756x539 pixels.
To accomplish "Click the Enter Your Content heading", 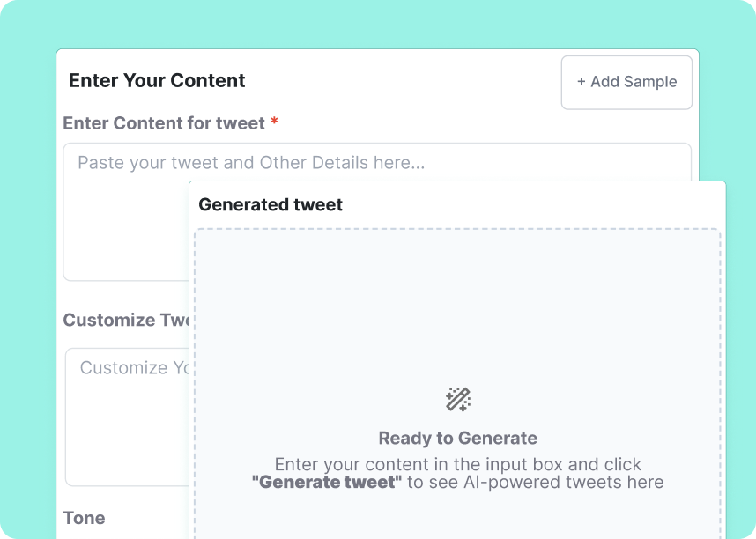I will coord(157,80).
